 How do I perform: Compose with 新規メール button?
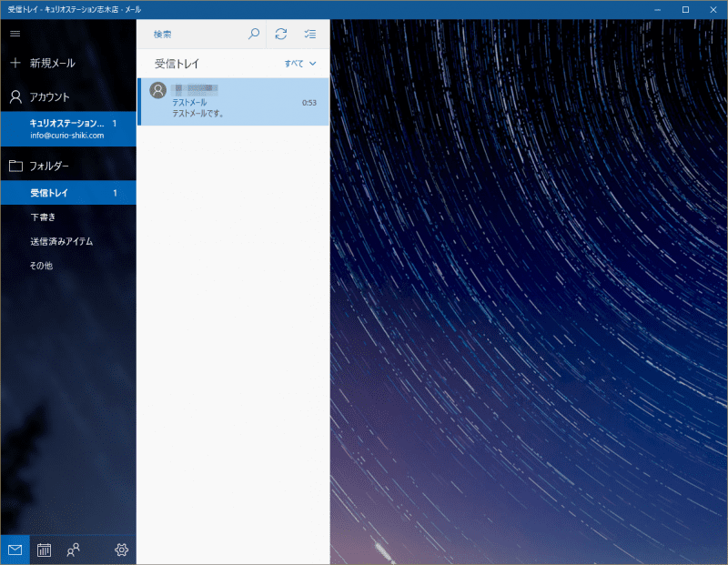(68, 63)
